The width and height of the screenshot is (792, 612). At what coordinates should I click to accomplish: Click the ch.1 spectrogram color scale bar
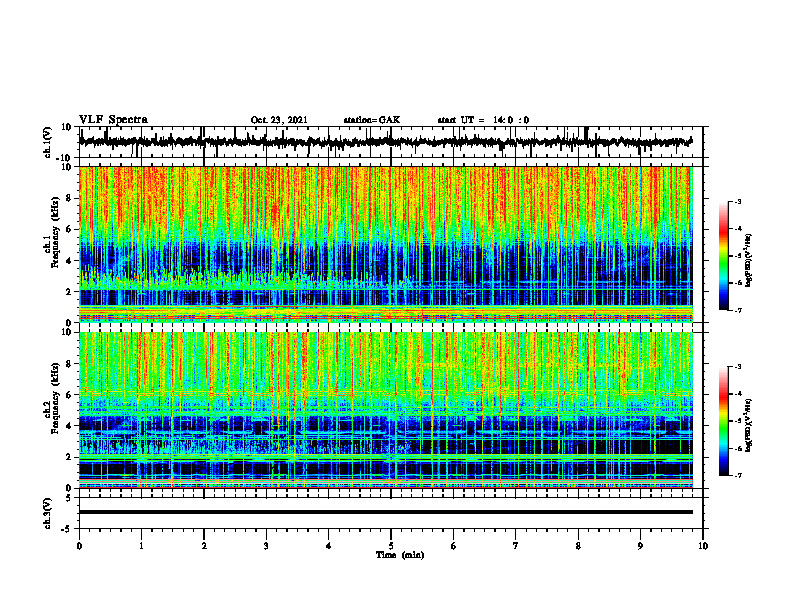click(x=723, y=256)
